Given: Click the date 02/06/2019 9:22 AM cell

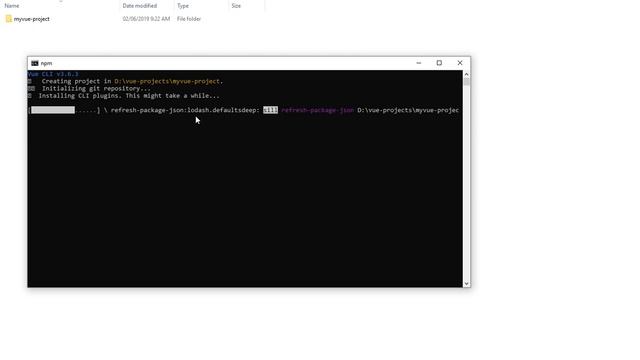Looking at the screenshot, I should pyautogui.click(x=146, y=19).
